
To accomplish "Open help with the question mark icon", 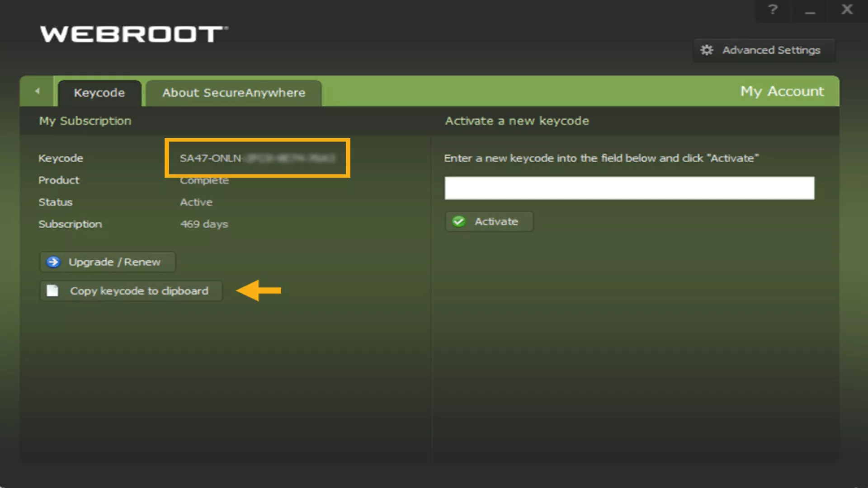I will pos(773,9).
